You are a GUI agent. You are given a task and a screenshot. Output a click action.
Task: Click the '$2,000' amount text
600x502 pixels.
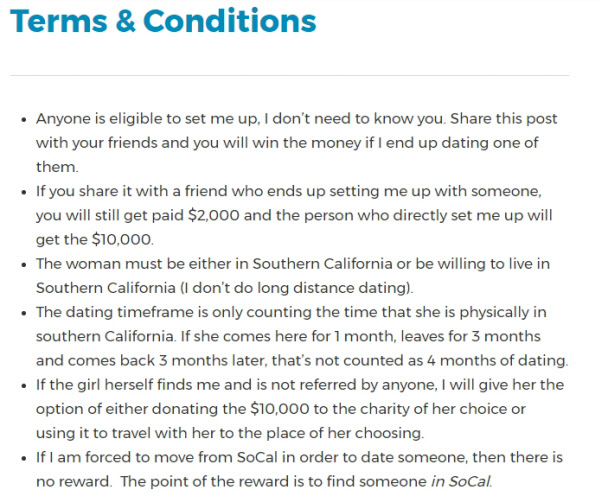point(214,215)
